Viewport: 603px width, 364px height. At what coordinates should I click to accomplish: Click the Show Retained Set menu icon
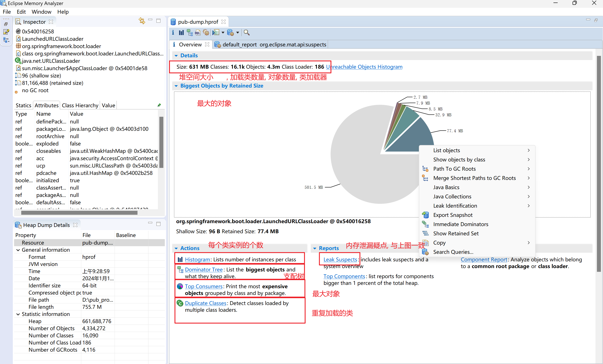click(425, 234)
